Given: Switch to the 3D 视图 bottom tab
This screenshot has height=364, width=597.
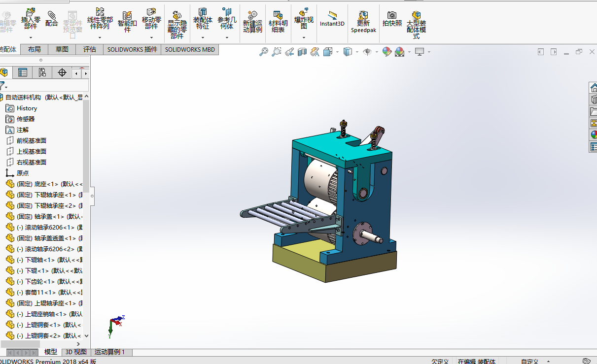Looking at the screenshot, I should coord(76,352).
